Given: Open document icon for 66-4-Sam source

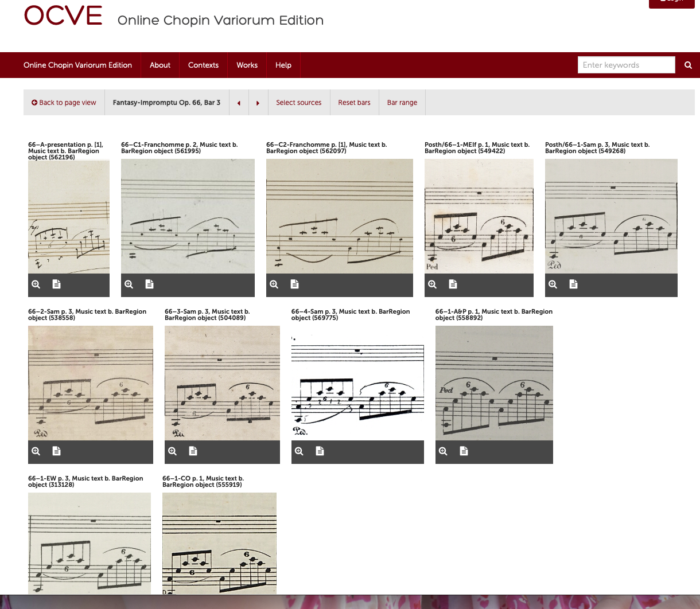Looking at the screenshot, I should (320, 451).
